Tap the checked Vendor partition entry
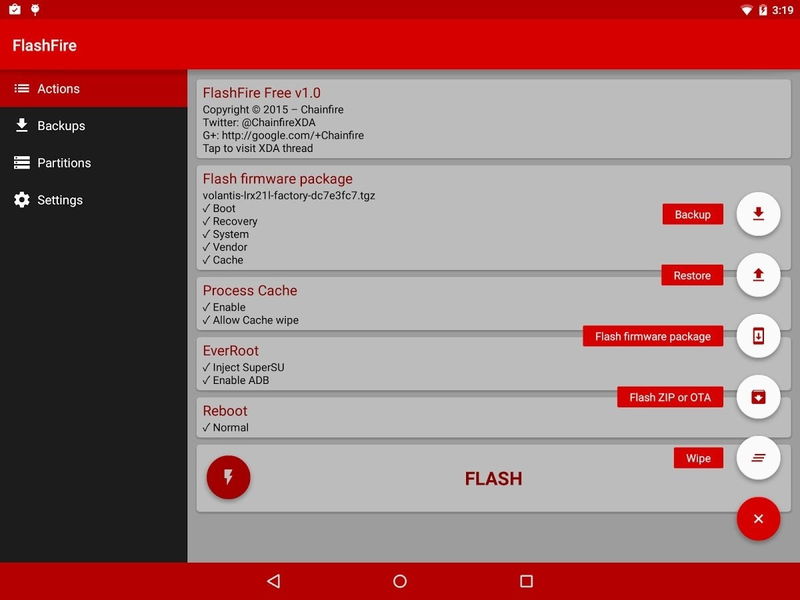 click(225, 247)
